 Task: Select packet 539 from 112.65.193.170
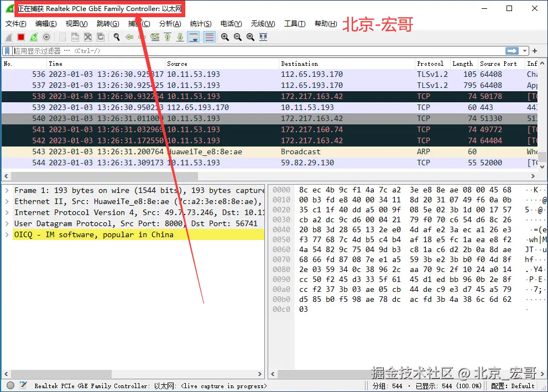coord(269,107)
